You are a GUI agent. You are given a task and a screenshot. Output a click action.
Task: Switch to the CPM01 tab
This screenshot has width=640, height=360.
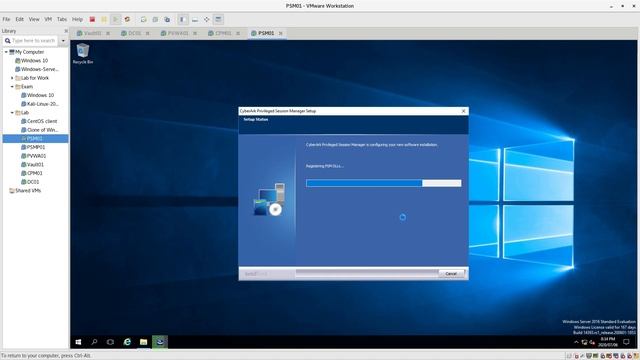pos(220,33)
